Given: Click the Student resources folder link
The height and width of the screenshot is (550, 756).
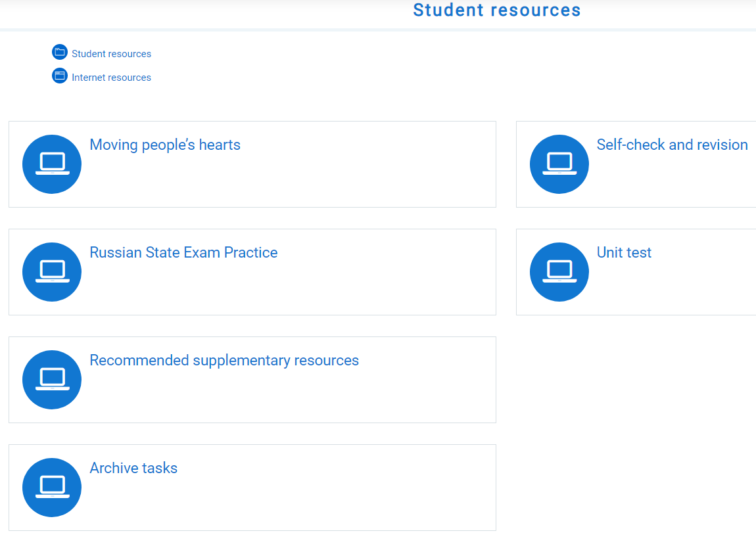Looking at the screenshot, I should (x=112, y=53).
